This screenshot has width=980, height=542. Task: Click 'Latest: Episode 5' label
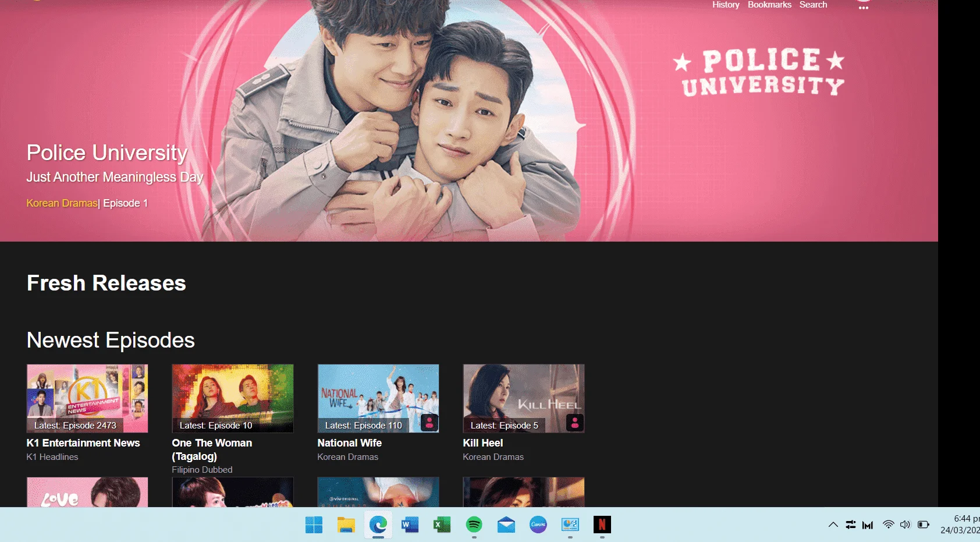pos(505,426)
